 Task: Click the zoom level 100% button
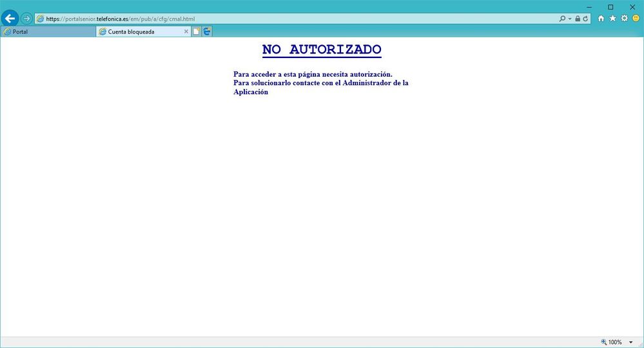tap(612, 342)
